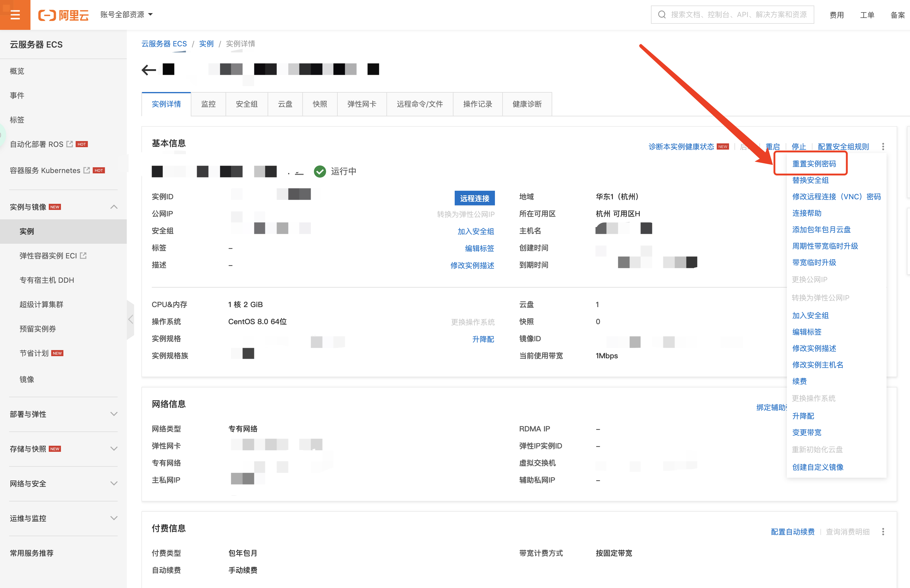Click the 诊断本实例健康状态 link
This screenshot has width=910, height=588.
[681, 147]
